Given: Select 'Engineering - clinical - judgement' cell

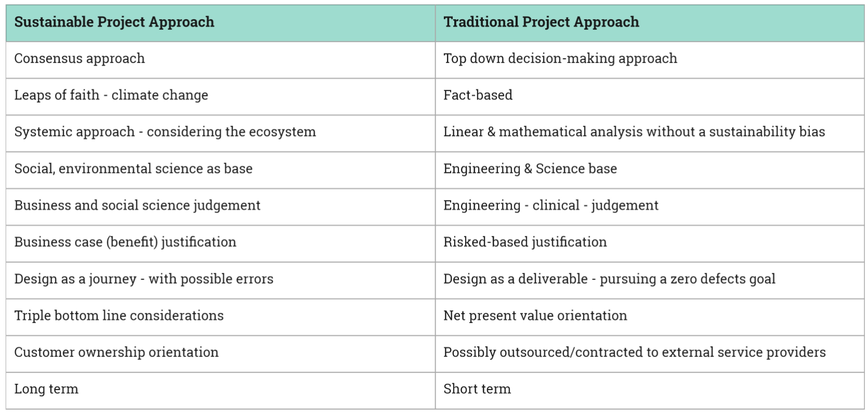Looking at the screenshot, I should pos(551,206).
